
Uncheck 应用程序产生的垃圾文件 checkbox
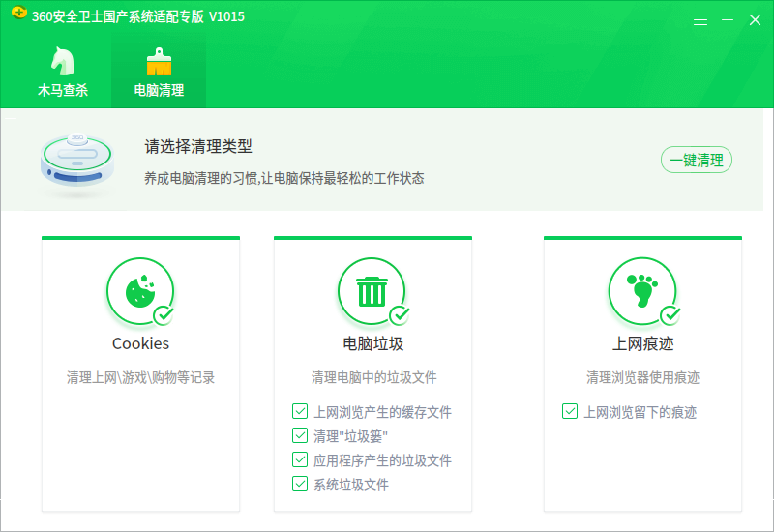tap(300, 459)
